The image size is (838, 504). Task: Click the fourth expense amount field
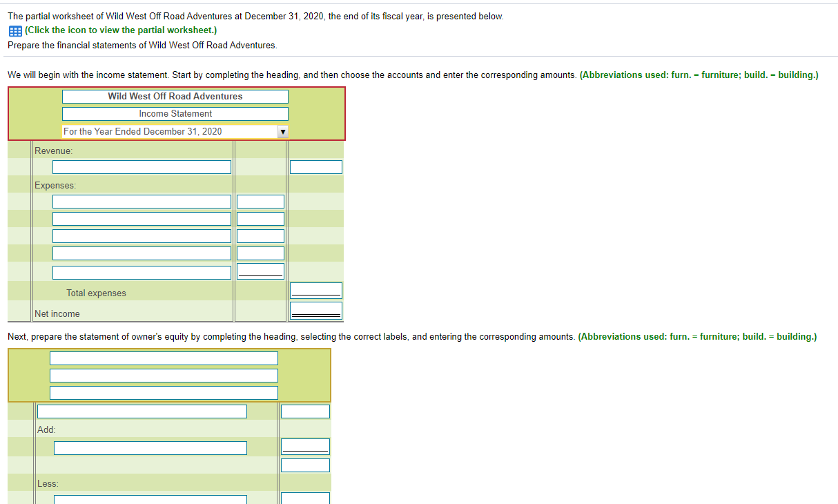click(x=260, y=253)
